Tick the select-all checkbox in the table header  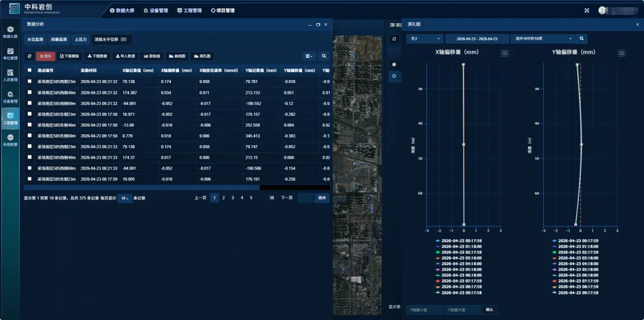30,70
